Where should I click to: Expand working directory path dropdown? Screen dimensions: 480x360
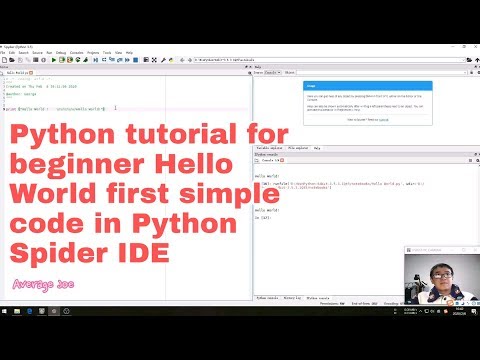(463, 60)
